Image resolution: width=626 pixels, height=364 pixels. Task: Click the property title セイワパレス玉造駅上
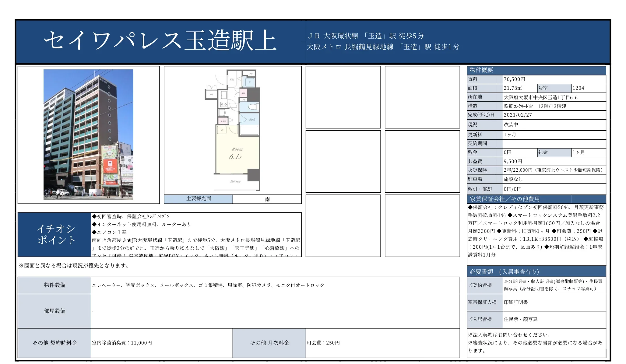tap(160, 41)
